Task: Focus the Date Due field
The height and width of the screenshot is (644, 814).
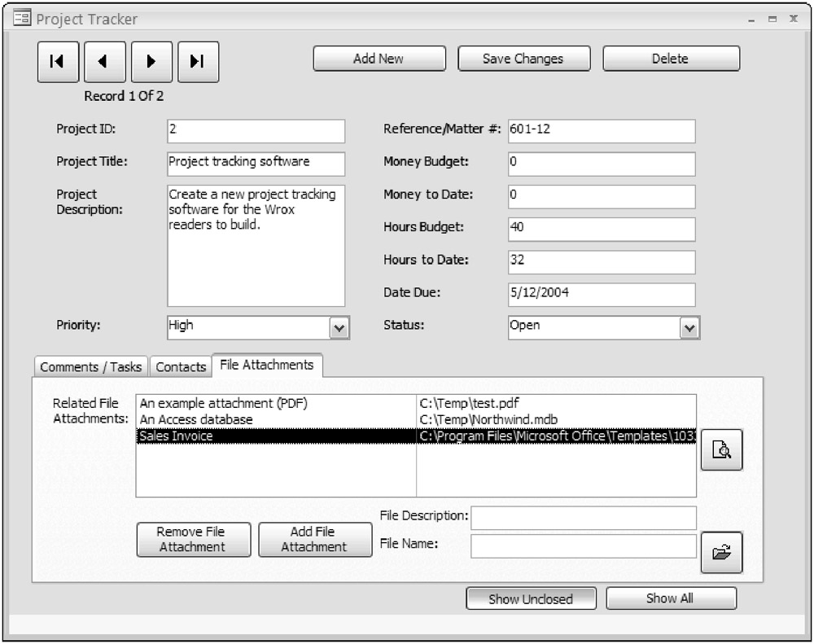Action: [601, 294]
